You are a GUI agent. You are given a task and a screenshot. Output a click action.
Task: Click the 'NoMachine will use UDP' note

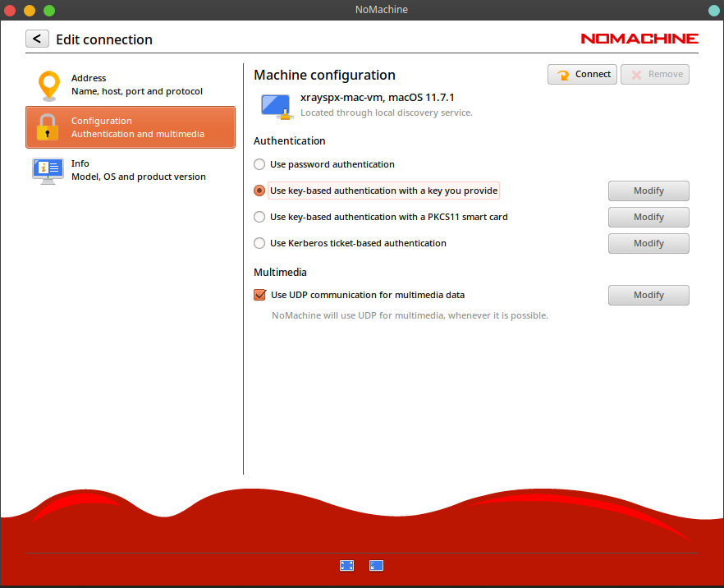click(x=410, y=315)
